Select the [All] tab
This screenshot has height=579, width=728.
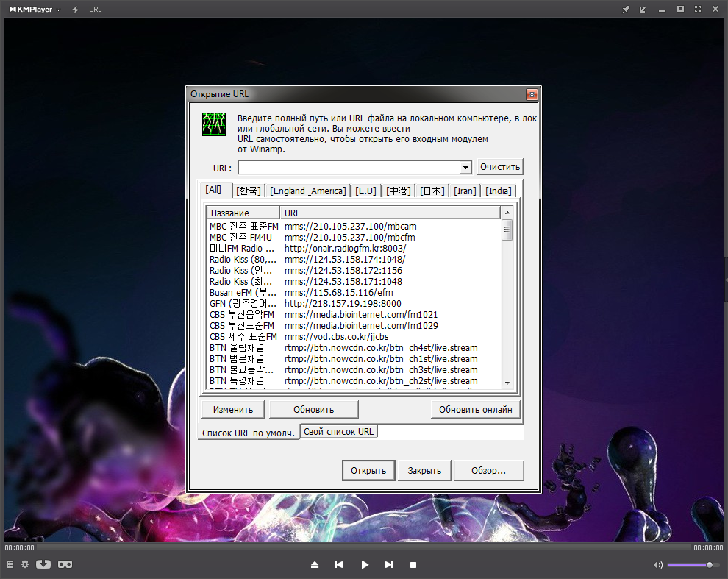click(x=213, y=190)
